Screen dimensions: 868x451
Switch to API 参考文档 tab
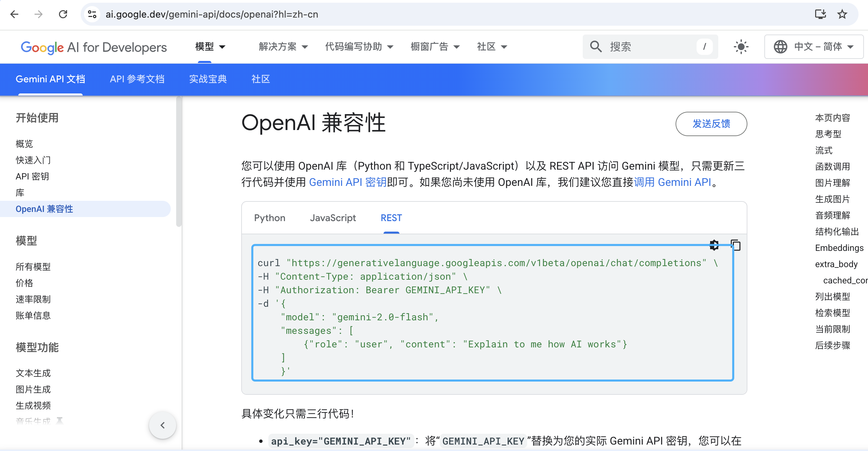[x=137, y=79]
